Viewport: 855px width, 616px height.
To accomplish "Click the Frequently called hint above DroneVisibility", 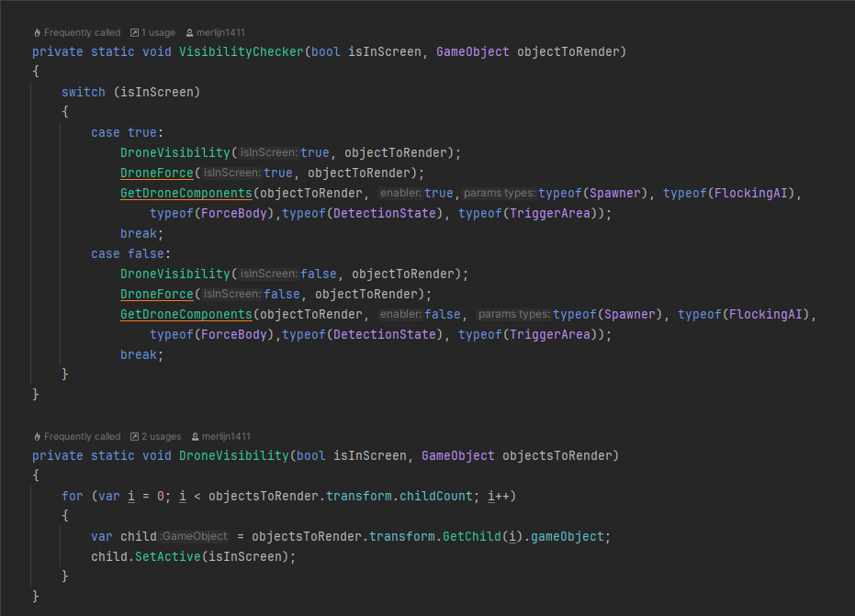I will click(82, 436).
